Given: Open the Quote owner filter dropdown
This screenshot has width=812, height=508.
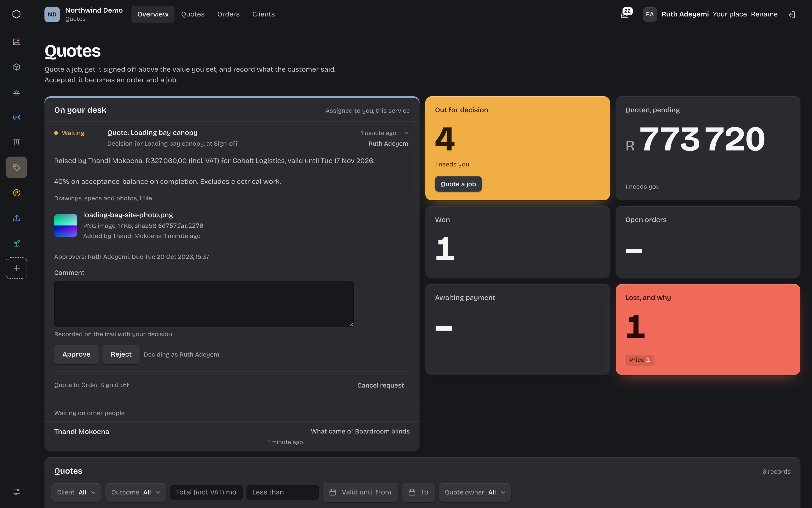Looking at the screenshot, I should coord(475,492).
